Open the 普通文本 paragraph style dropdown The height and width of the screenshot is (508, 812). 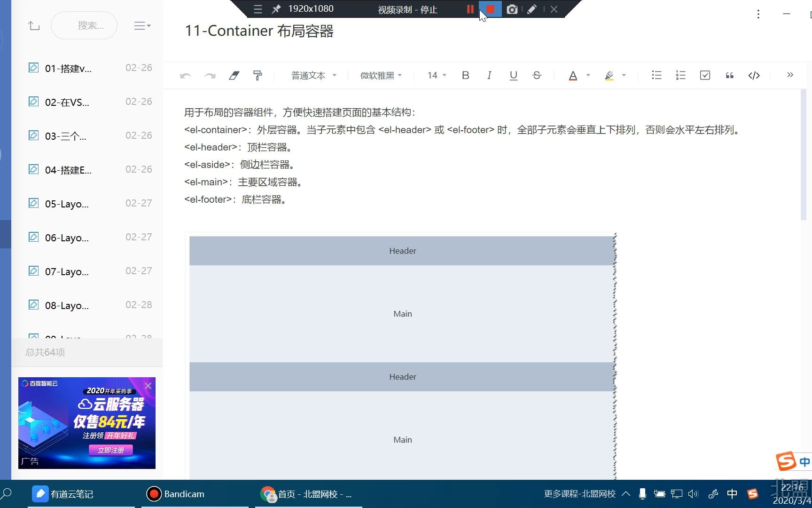tap(313, 75)
